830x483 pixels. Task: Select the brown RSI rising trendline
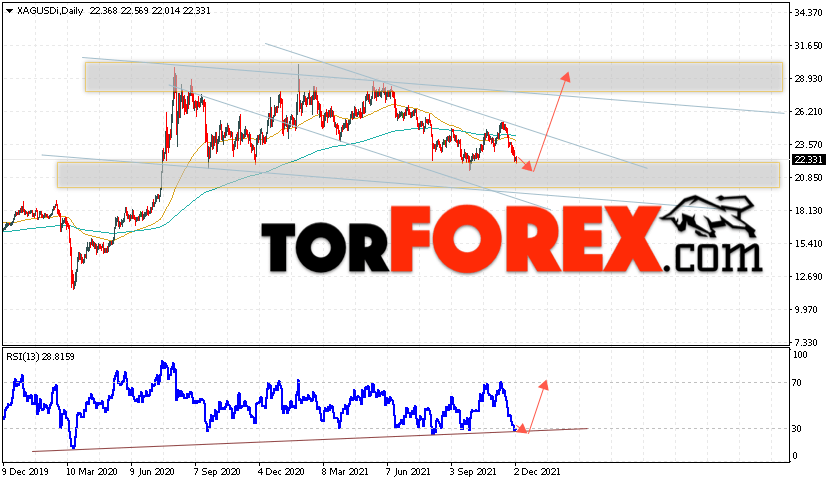(310, 440)
